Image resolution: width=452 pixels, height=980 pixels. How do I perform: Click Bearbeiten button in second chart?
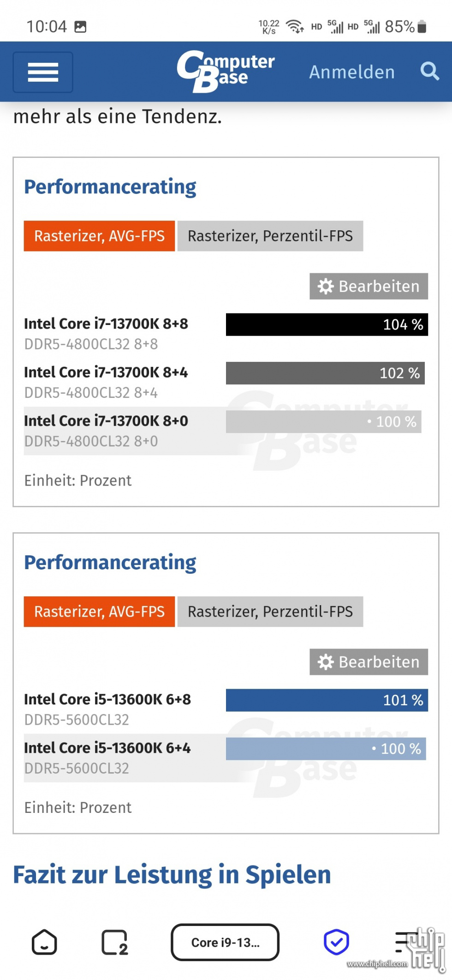tap(369, 662)
